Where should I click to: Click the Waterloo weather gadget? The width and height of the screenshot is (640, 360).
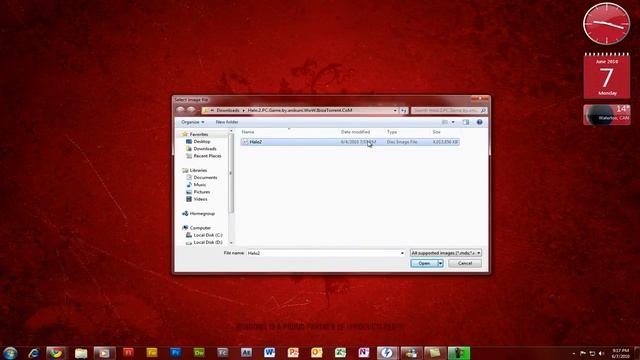(x=607, y=115)
